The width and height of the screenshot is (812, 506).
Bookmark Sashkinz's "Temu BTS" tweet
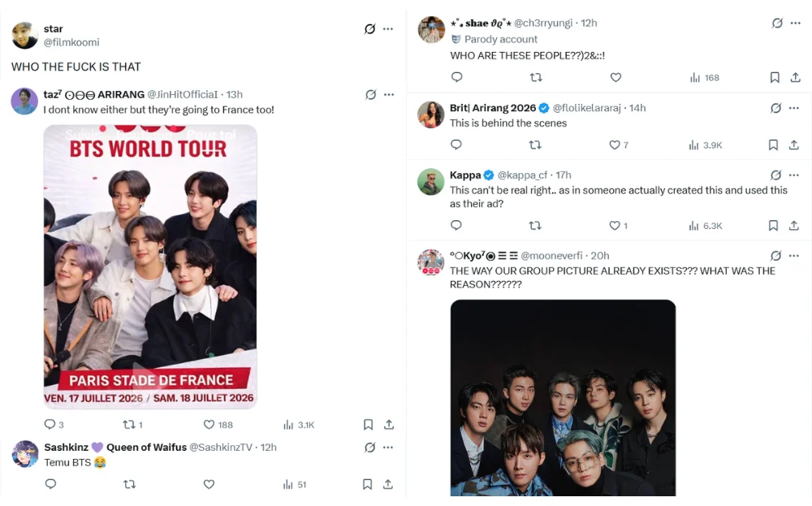(367, 484)
